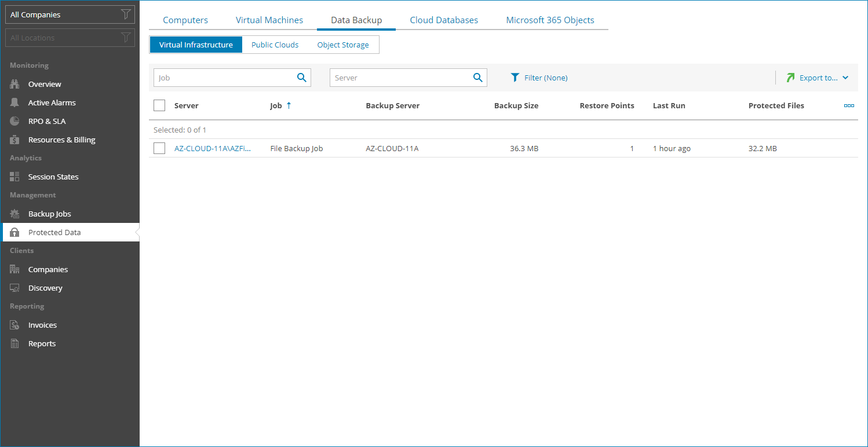Run search with the Job magnifier icon

coord(301,78)
